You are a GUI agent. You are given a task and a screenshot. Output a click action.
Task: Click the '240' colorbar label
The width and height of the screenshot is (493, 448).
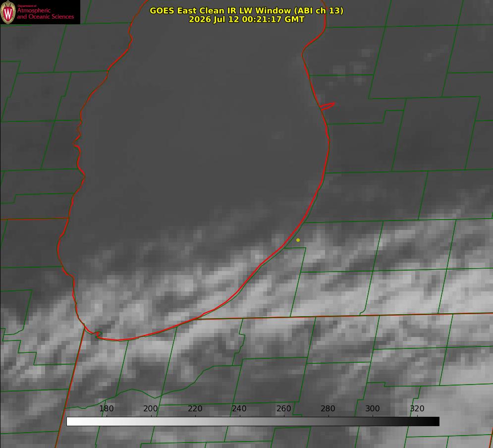tap(239, 408)
